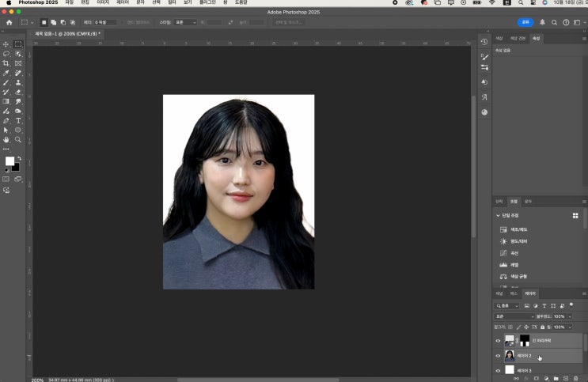Viewport: 588px width, 382px height.
Task: Open the History panel icon
Action: coord(484,42)
